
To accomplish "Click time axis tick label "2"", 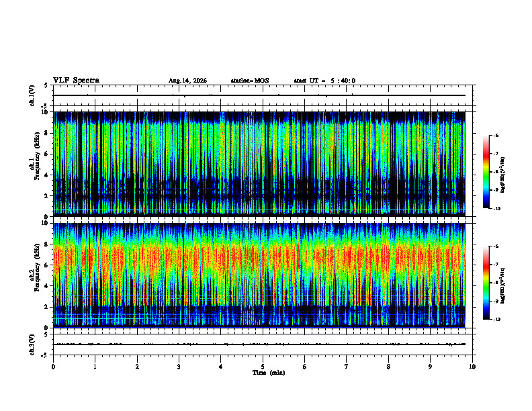I will pyautogui.click(x=137, y=367).
